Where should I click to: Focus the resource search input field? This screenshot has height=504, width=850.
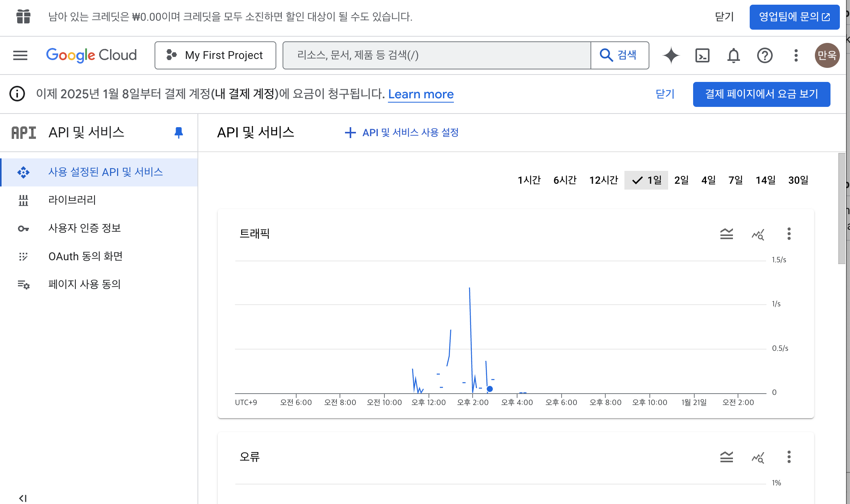coord(436,55)
